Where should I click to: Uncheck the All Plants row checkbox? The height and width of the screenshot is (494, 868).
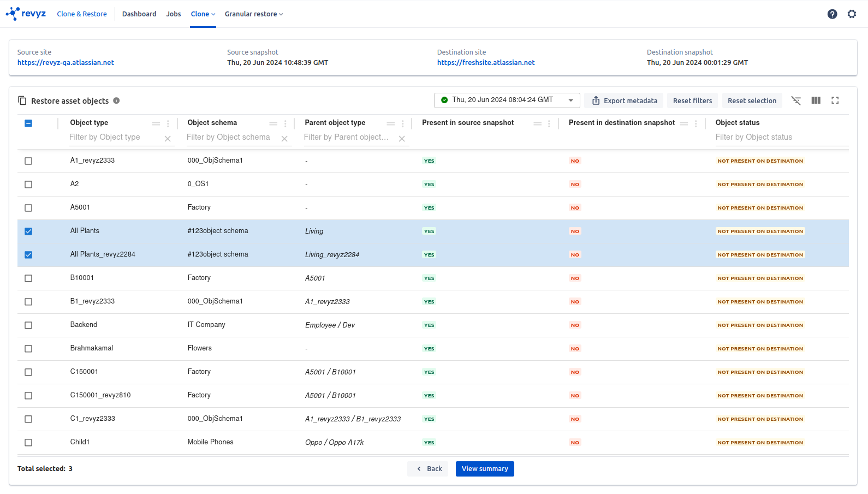click(28, 231)
